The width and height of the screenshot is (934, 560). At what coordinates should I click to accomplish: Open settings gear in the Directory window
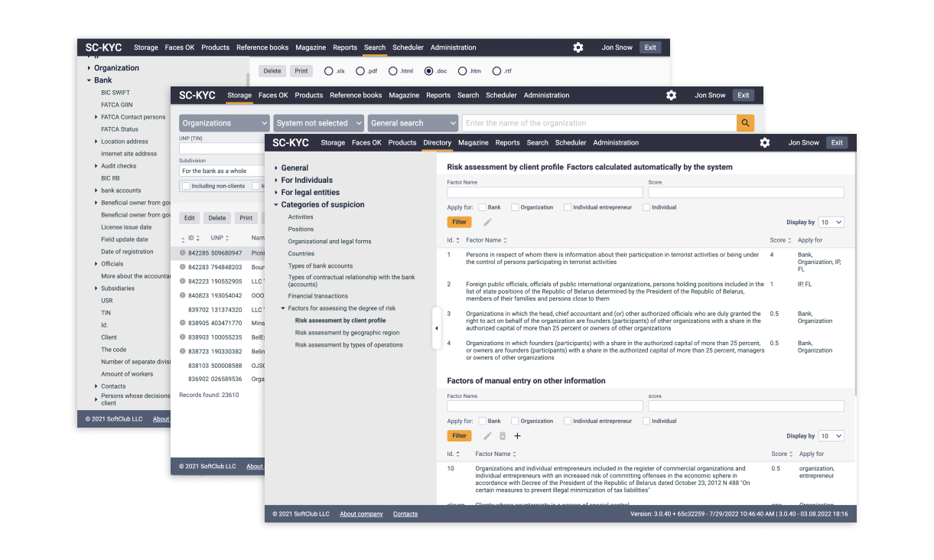pyautogui.click(x=764, y=142)
